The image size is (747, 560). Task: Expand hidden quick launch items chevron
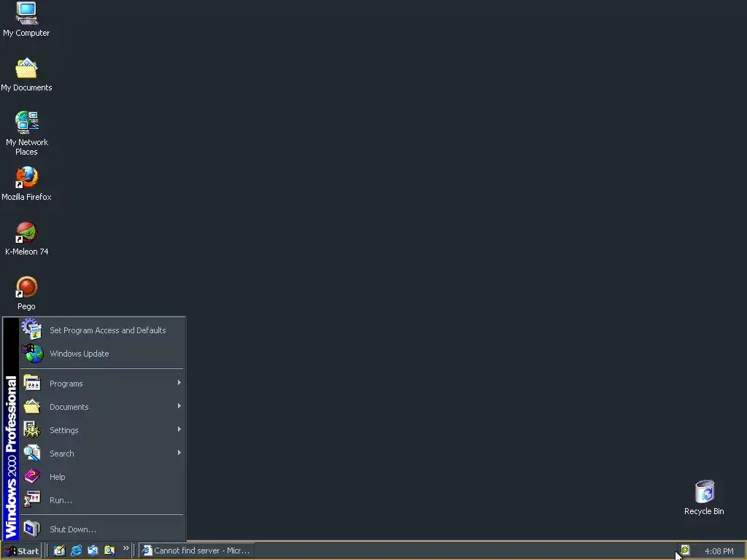coord(125,548)
